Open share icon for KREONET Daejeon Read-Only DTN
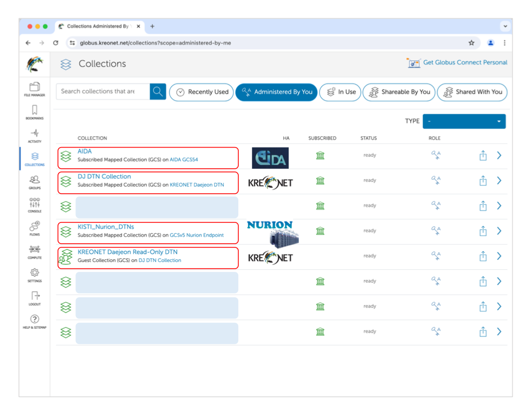Image resolution: width=532 pixels, height=414 pixels. click(x=483, y=256)
